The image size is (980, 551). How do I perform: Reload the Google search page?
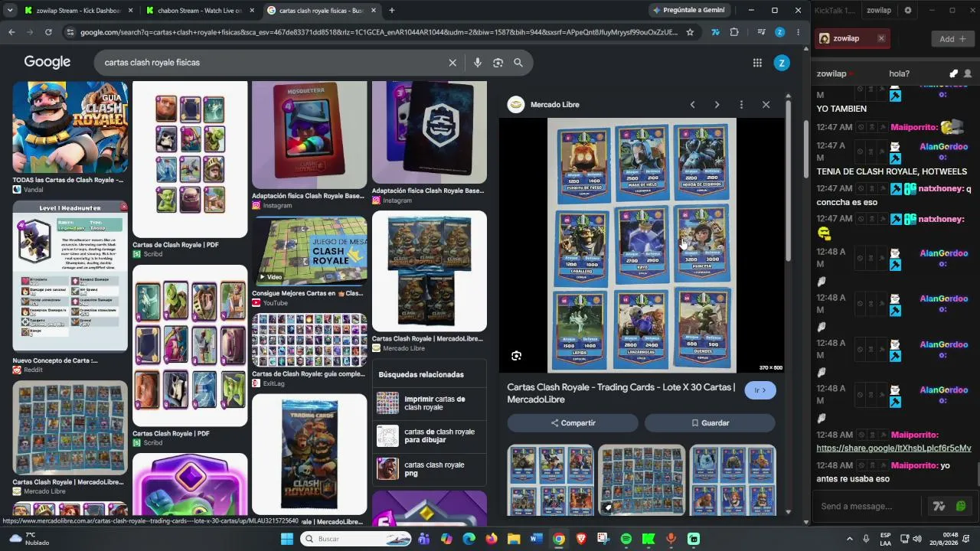(48, 32)
